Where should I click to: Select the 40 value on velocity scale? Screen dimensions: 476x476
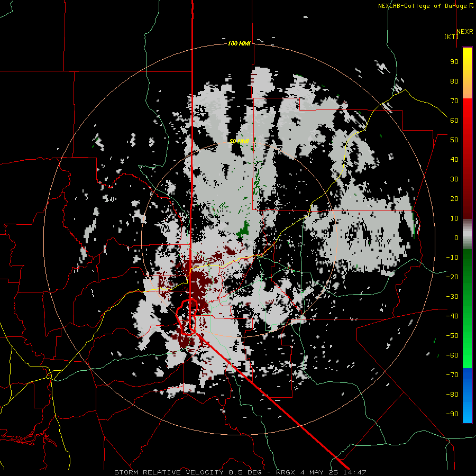[x=454, y=159]
